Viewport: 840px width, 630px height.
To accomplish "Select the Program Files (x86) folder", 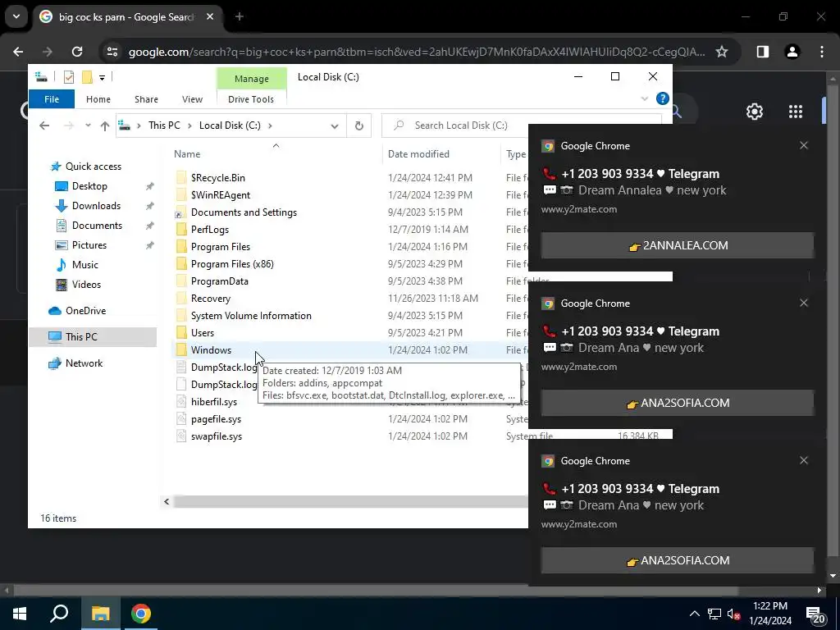I will (232, 263).
